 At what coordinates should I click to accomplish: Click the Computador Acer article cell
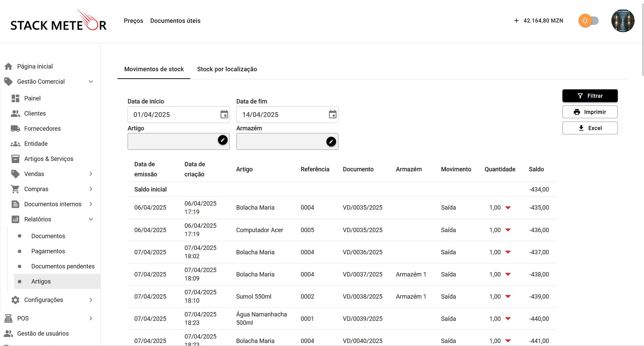pyautogui.click(x=260, y=230)
